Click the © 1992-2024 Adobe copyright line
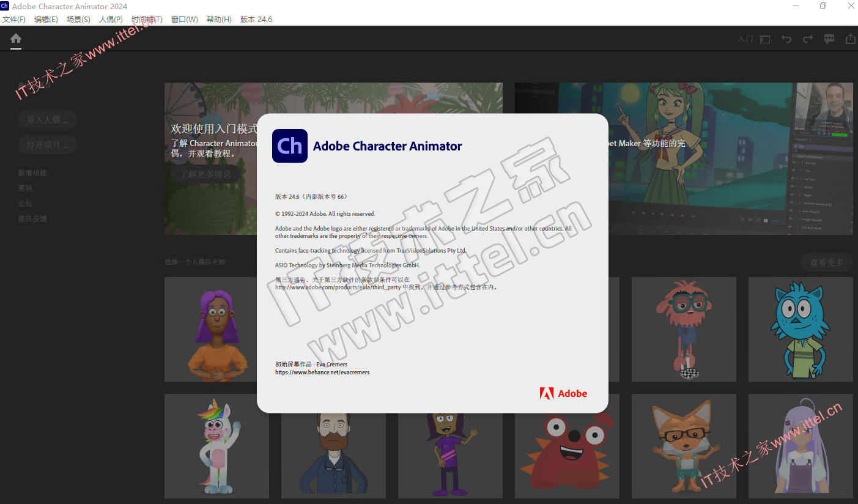 click(325, 214)
